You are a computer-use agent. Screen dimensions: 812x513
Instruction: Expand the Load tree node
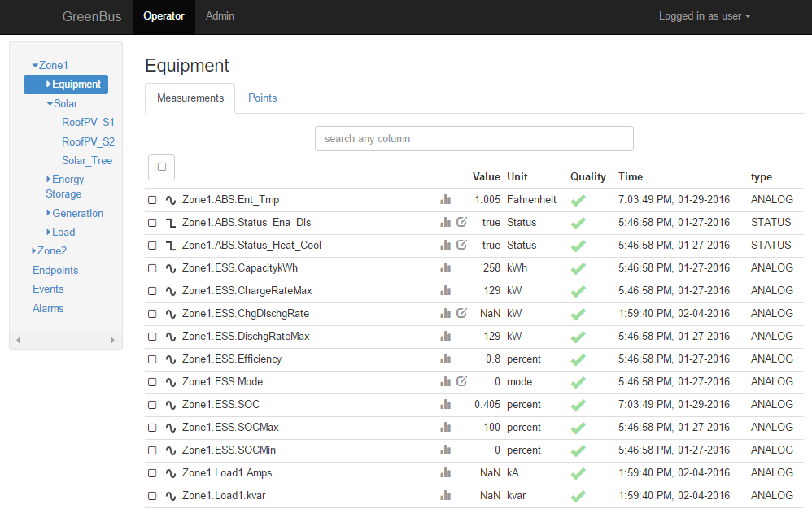[x=49, y=232]
